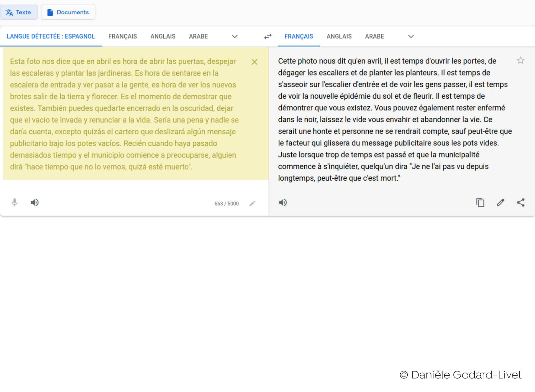
Task: Choose Arabe as source language
Action: pyautogui.click(x=198, y=37)
